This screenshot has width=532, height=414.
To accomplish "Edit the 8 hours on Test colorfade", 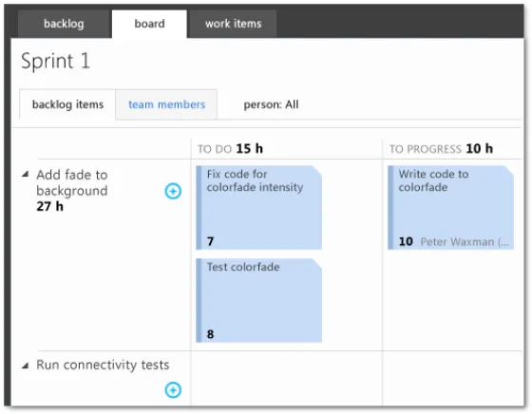I will (210, 334).
